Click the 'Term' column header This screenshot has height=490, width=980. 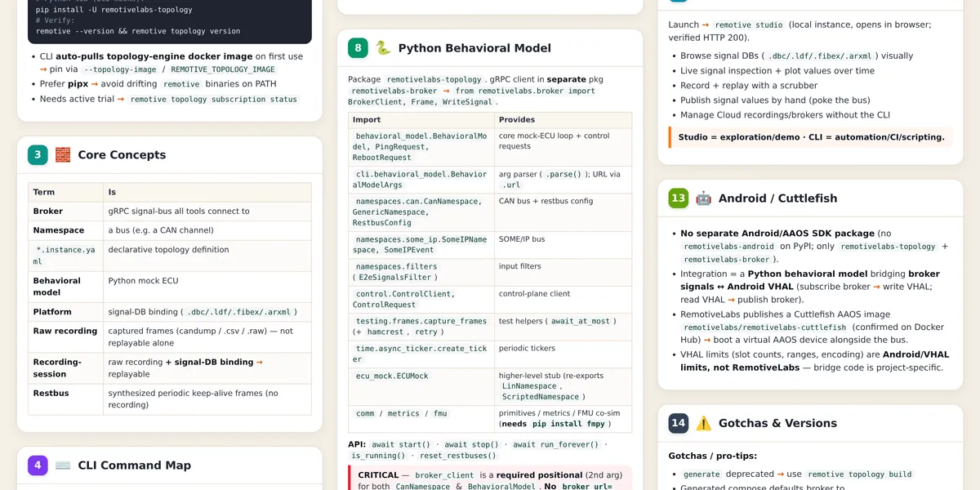[x=65, y=192]
